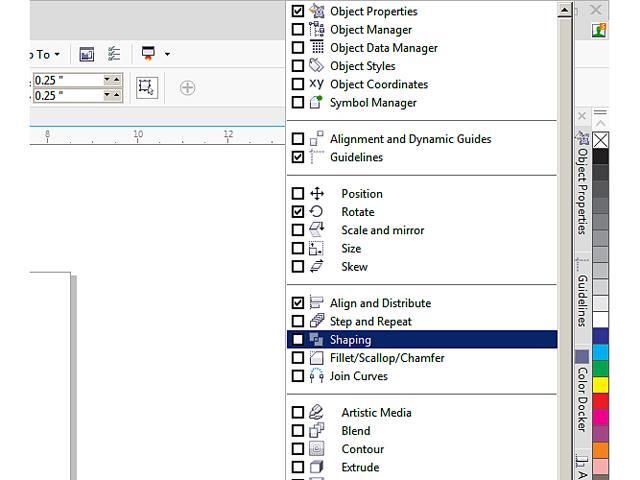This screenshot has width=640, height=480.
Task: Click the Treat All Objects as Filled icon
Action: coord(146,88)
